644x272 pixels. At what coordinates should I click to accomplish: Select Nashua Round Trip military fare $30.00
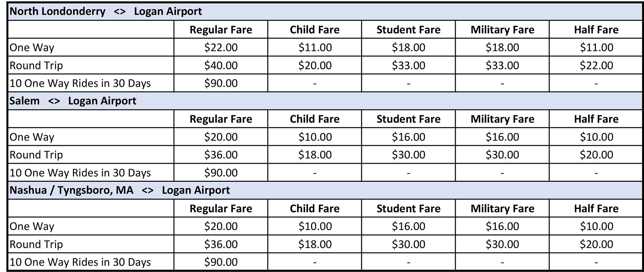[x=502, y=244]
